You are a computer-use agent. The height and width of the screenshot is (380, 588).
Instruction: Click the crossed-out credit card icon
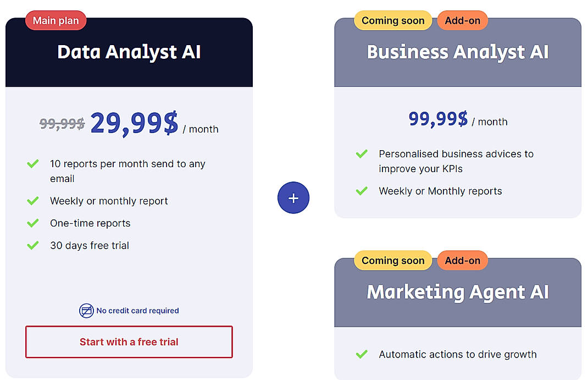coord(86,310)
